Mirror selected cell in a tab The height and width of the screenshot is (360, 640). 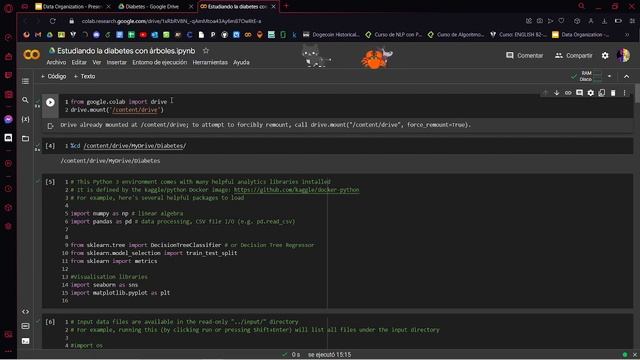pos(602,93)
